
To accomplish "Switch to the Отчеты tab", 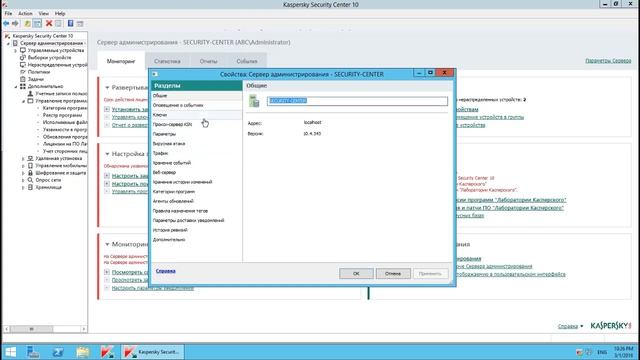I will click(x=209, y=61).
